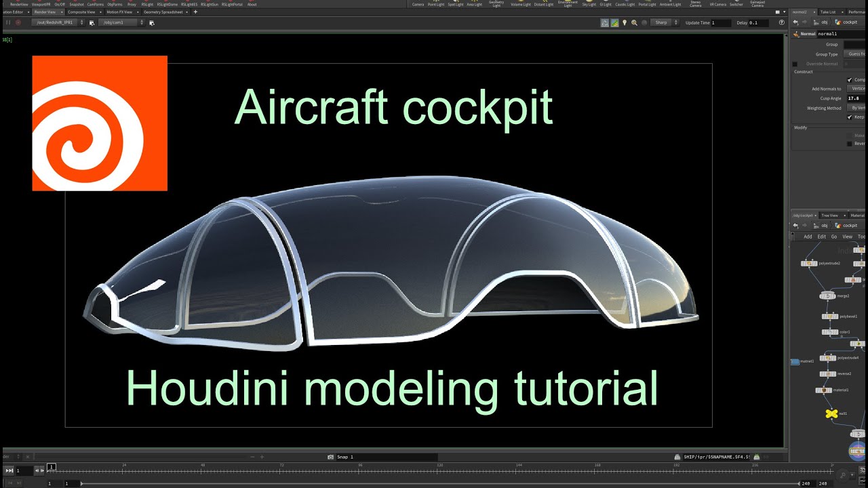Screen dimensions: 868x488
Task: Click the Cusp Angle value field
Action: (856, 98)
